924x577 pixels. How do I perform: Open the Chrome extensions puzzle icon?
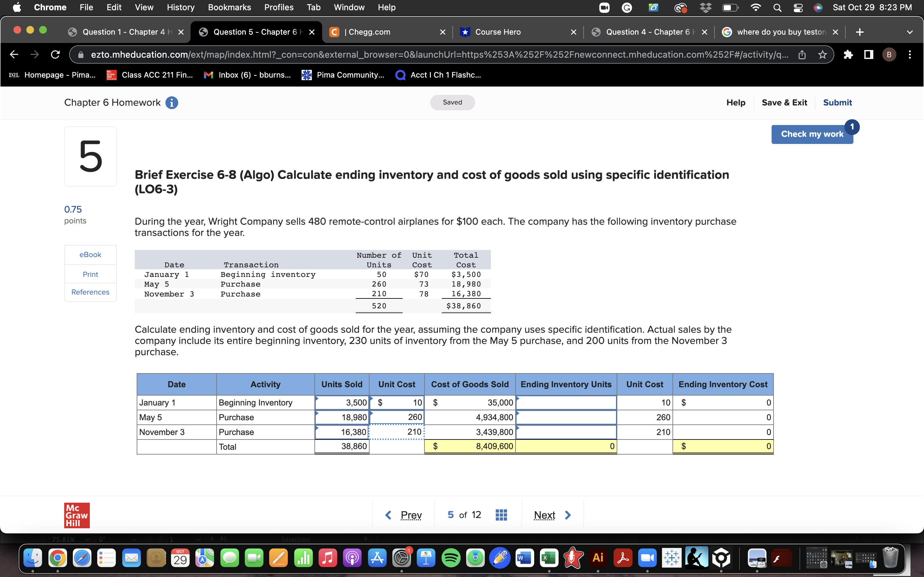pyautogui.click(x=848, y=54)
